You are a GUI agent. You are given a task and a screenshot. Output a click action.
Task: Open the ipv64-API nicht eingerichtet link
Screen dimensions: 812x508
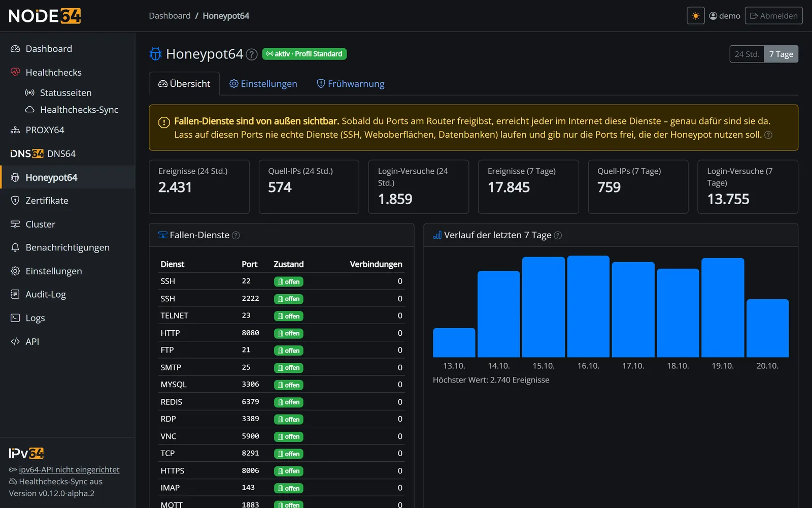tap(69, 470)
